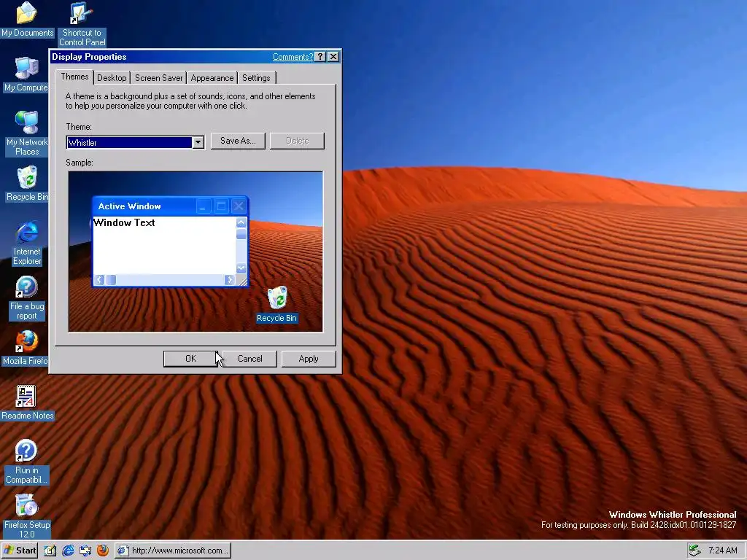This screenshot has width=747, height=560.
Task: Launch Firefox from quick launch bar
Action: 102,551
